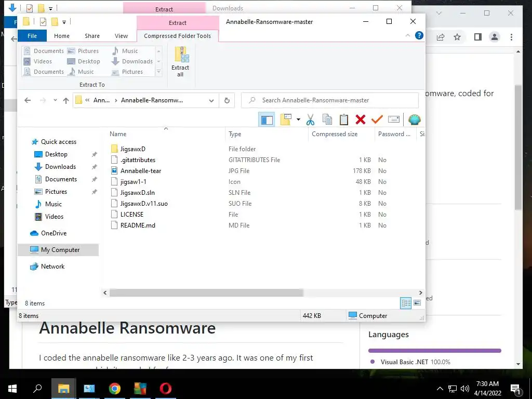Switch to the View ribbon tab
The image size is (532, 399).
click(121, 36)
